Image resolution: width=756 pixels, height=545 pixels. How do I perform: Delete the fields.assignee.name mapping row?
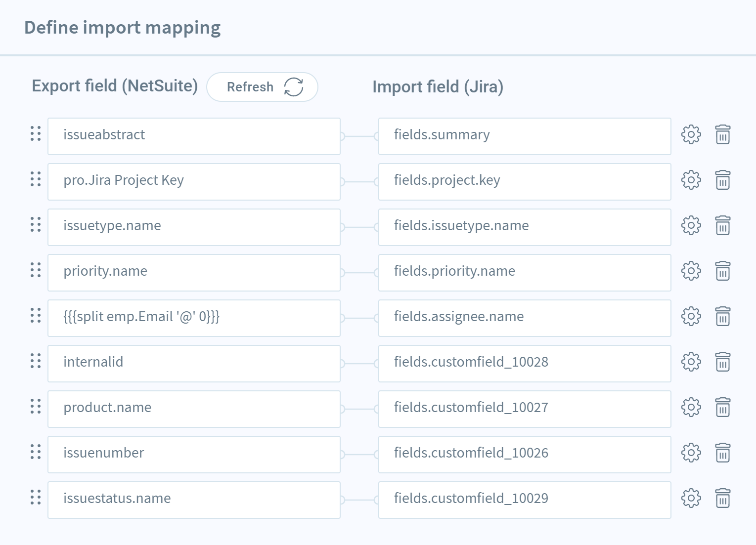723,316
